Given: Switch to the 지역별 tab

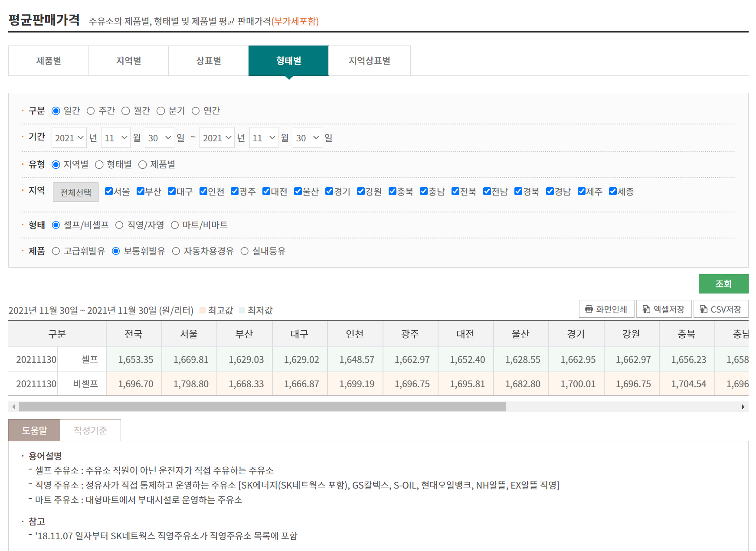Looking at the screenshot, I should tap(128, 61).
